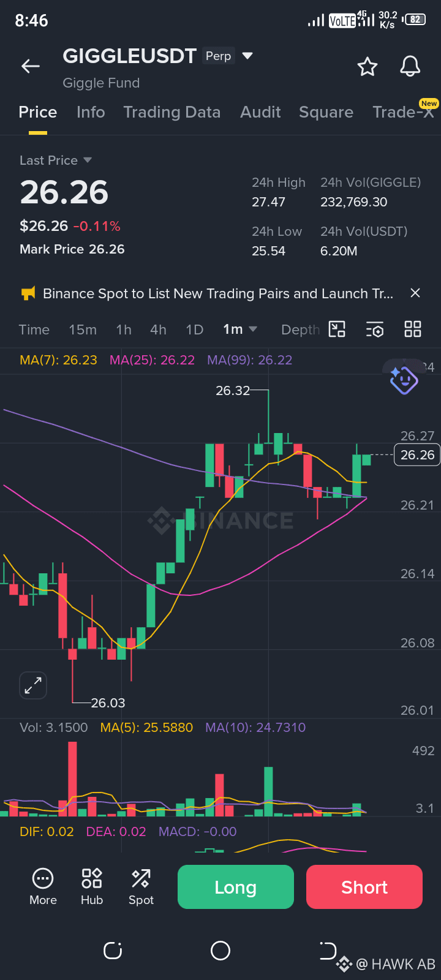Tap the Android back navigation button
The height and width of the screenshot is (980, 441).
[x=328, y=951]
